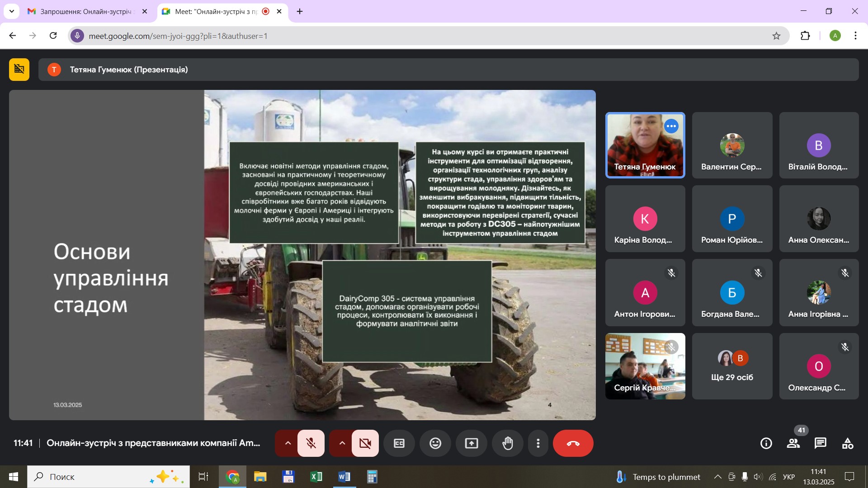Click microphone permission icon in address bar
868x488 pixels.
point(77,36)
